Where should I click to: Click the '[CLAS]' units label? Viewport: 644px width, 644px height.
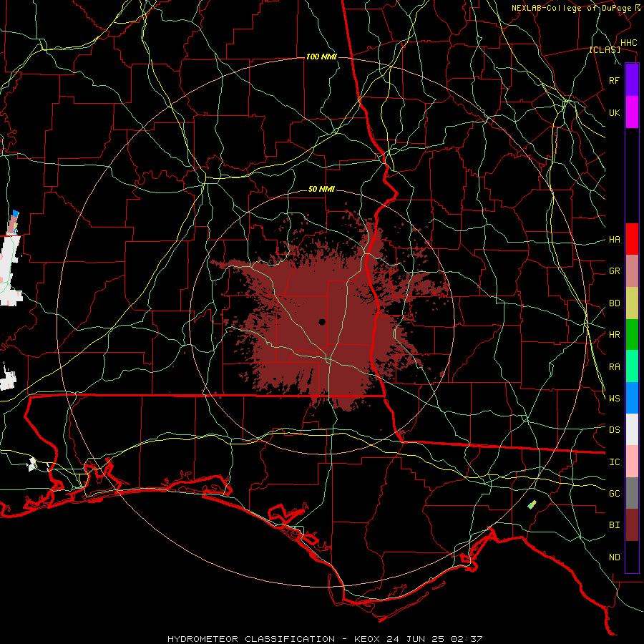point(605,49)
